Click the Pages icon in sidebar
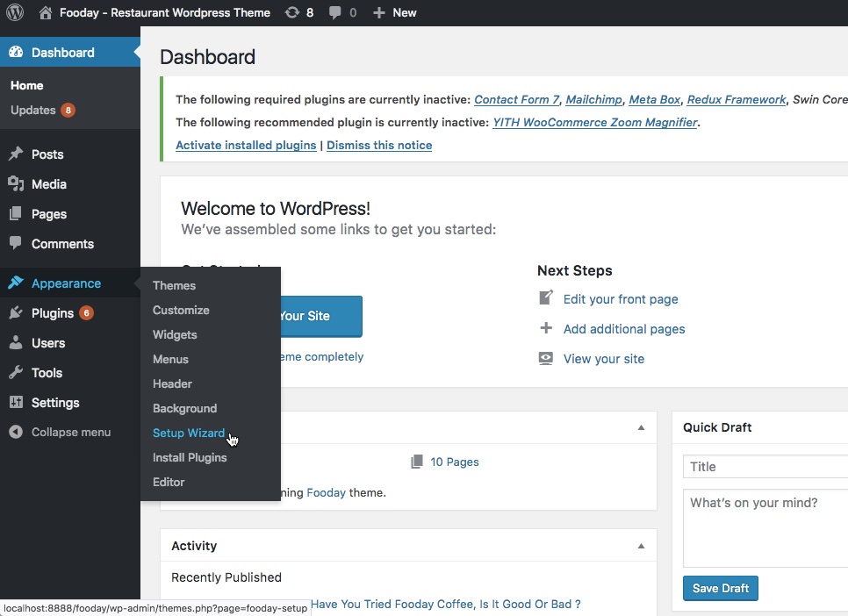The image size is (848, 616). (x=16, y=213)
